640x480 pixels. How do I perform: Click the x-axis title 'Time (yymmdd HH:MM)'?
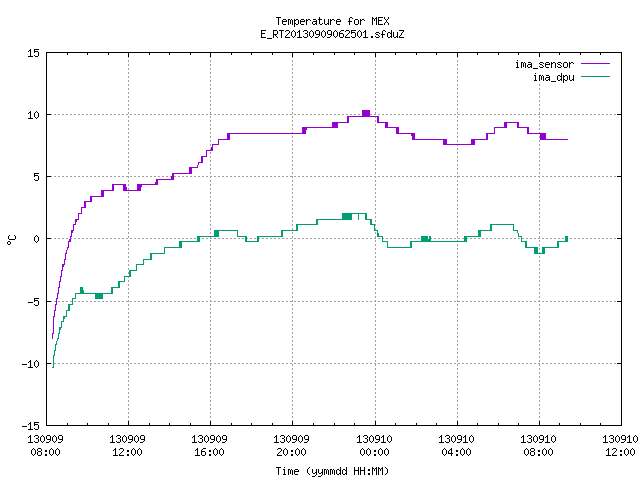pos(332,471)
